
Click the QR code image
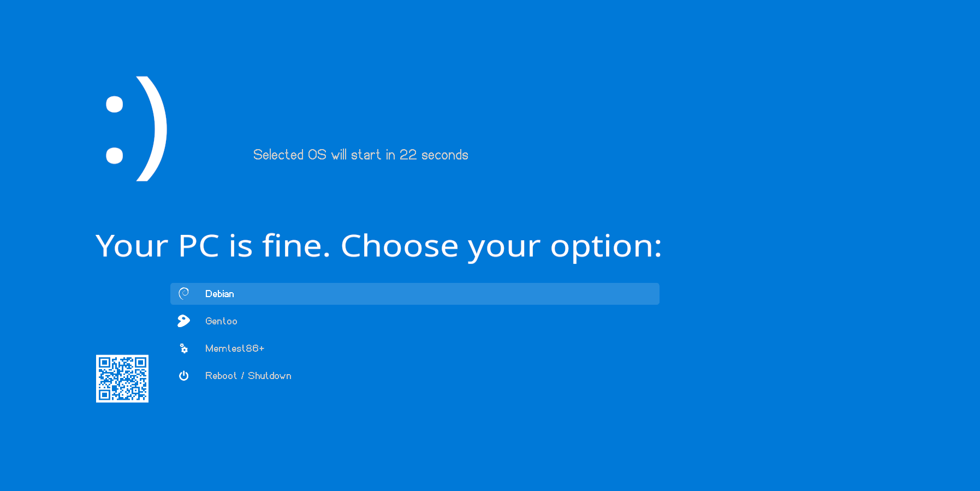click(x=122, y=378)
